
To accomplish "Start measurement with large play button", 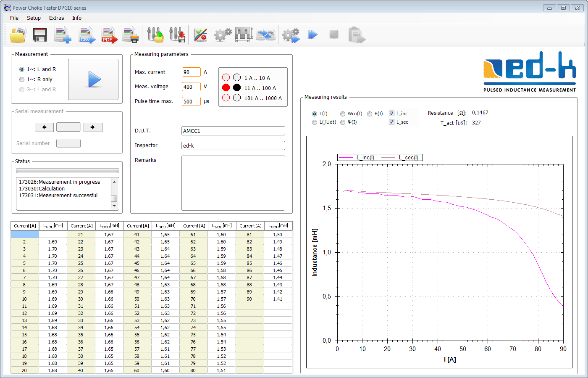I will [x=93, y=79].
